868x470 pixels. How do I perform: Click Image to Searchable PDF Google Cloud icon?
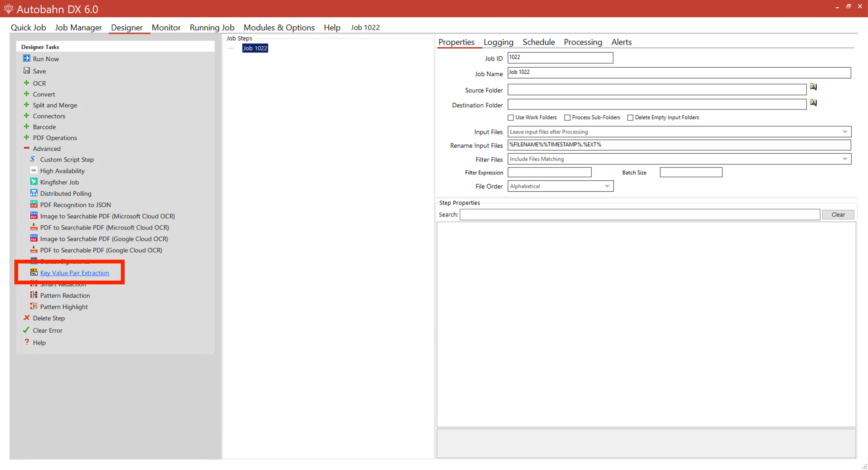34,238
